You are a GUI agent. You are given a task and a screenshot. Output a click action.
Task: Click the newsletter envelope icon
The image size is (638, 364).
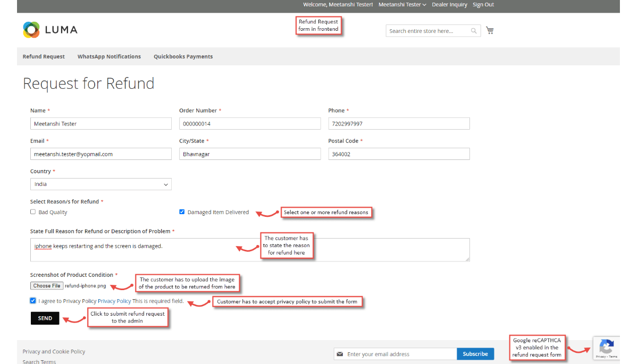[340, 354]
